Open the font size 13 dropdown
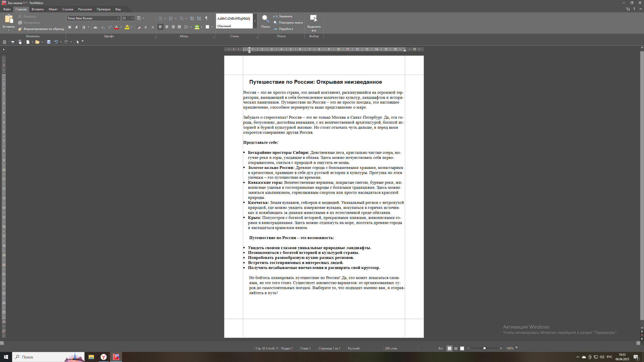Image resolution: width=644 pixels, height=362 pixels. tap(132, 18)
